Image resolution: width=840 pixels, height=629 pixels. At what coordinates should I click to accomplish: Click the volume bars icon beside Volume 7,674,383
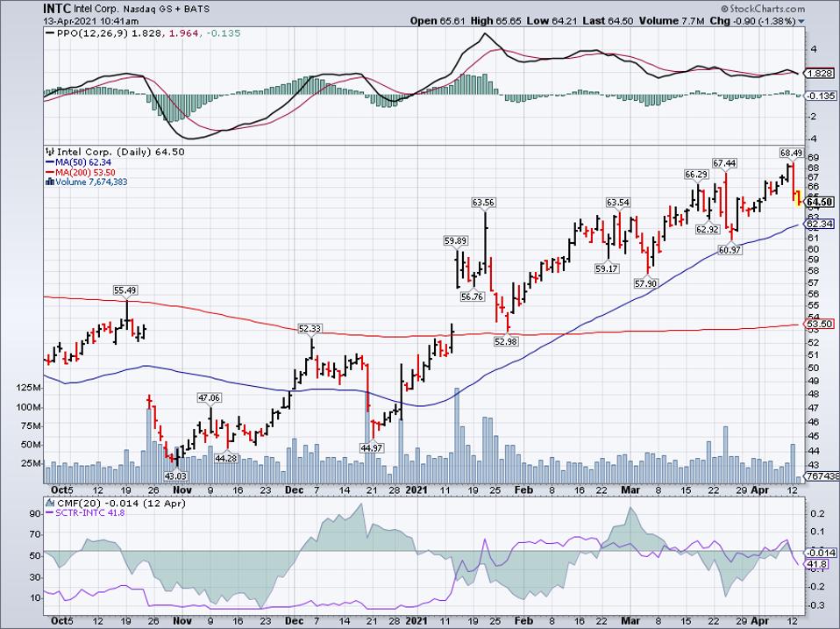[49, 182]
